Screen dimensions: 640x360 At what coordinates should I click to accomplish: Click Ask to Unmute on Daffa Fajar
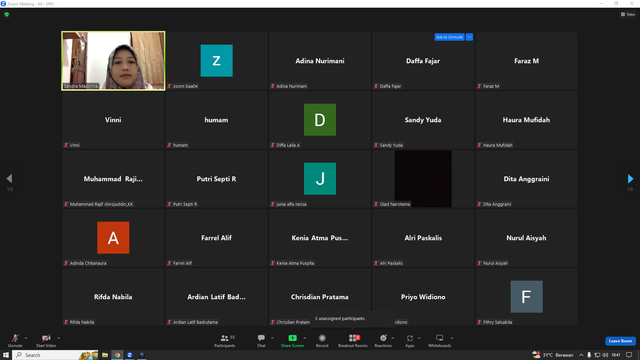[x=449, y=37]
